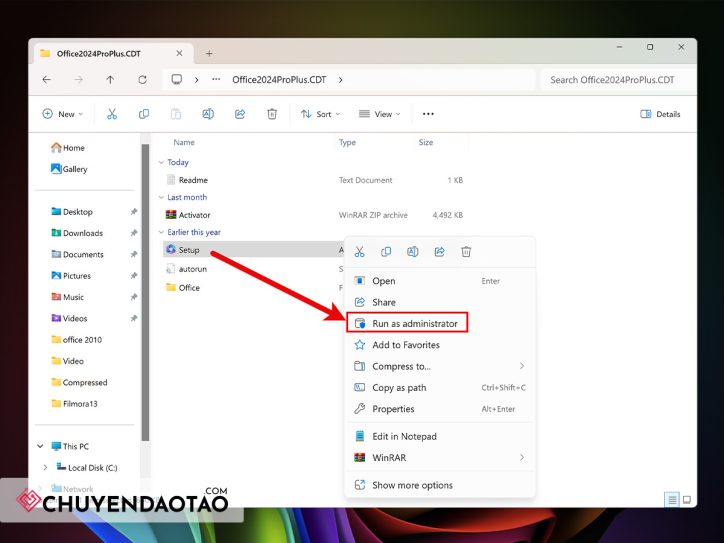Viewport: 724px width, 543px height.
Task: Choose Show more options
Action: (x=440, y=485)
